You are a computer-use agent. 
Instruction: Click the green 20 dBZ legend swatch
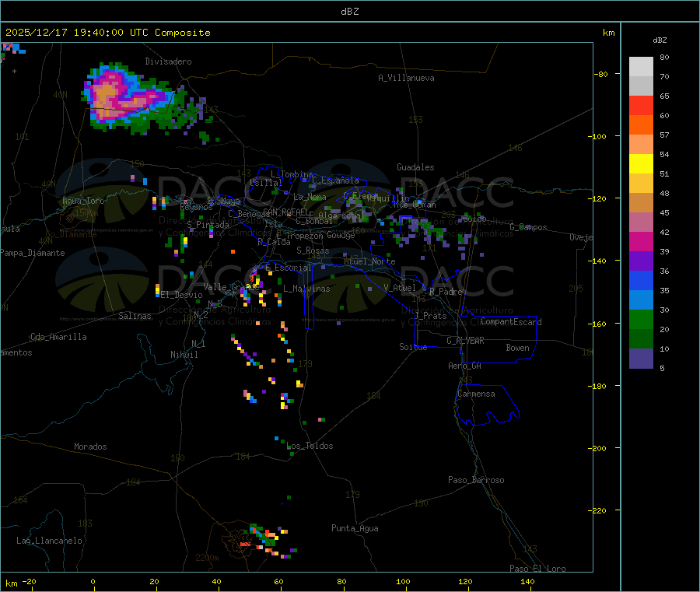click(x=641, y=319)
